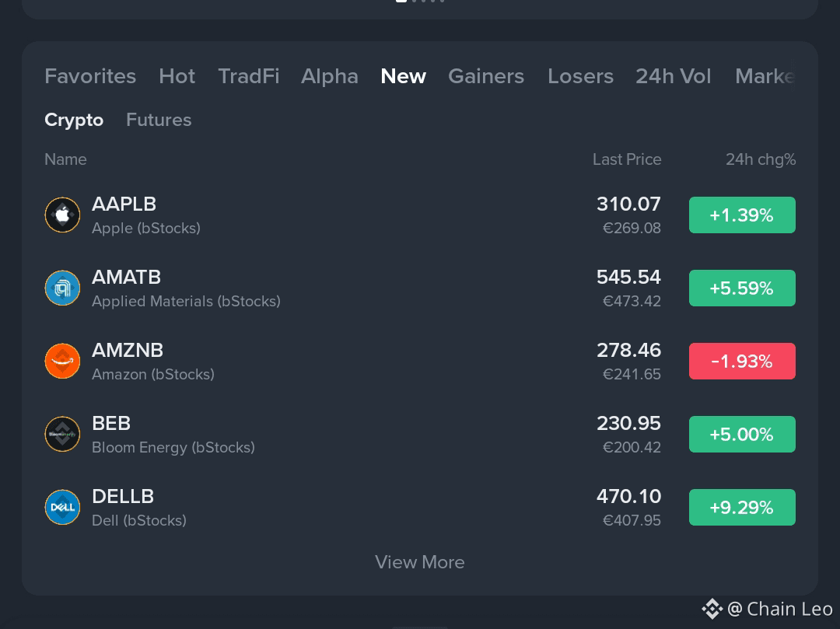Switch to the Favorites tab
The image size is (840, 629).
click(90, 76)
